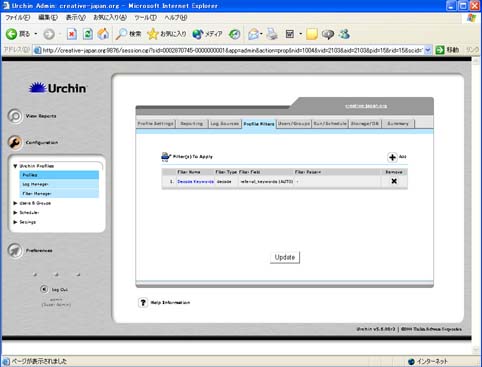This screenshot has height=367, width=482.
Task: Select Filter Manager in sidebar
Action: (x=59, y=193)
